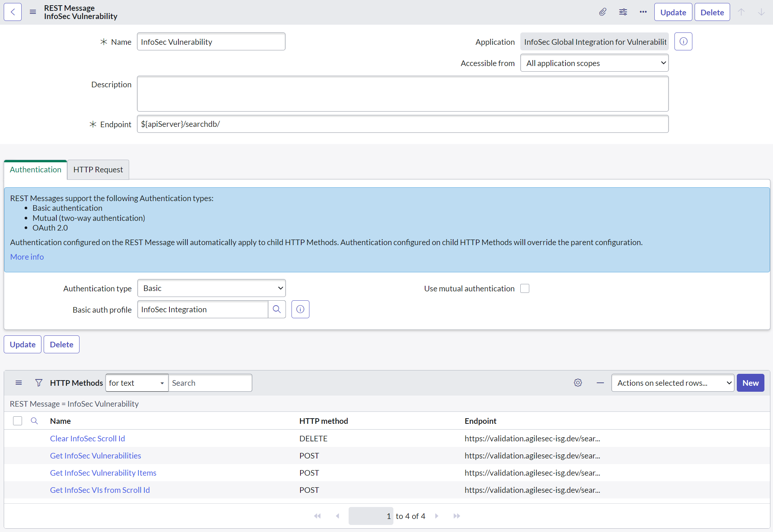Screen dimensions: 773x532
Task: Go to next page of list
Action: coord(437,516)
